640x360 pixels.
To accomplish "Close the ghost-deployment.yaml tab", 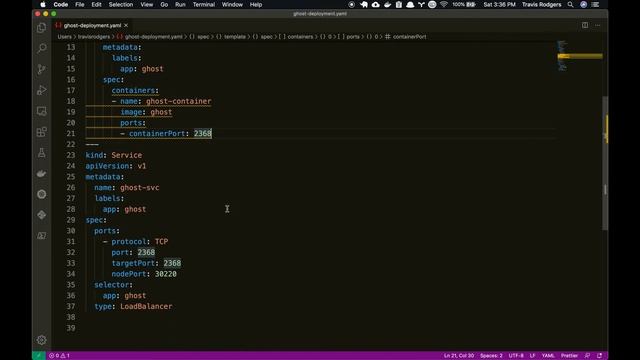I will point(126,25).
